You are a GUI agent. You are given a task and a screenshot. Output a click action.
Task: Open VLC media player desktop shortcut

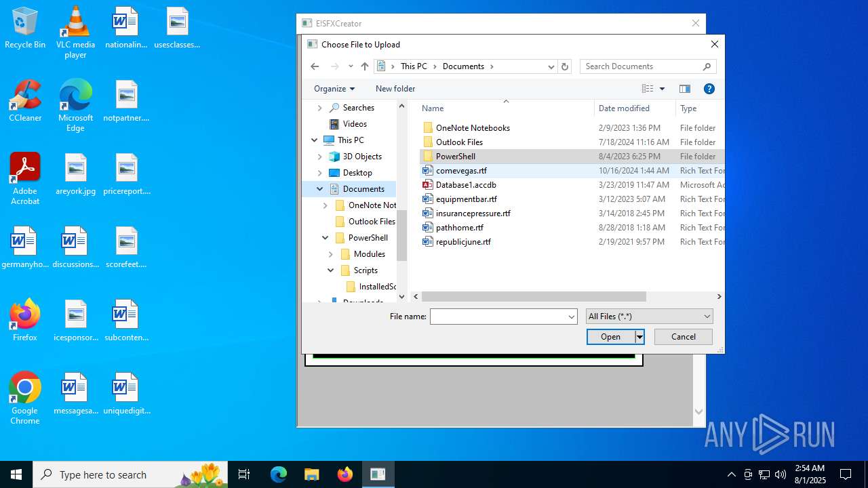tap(75, 33)
